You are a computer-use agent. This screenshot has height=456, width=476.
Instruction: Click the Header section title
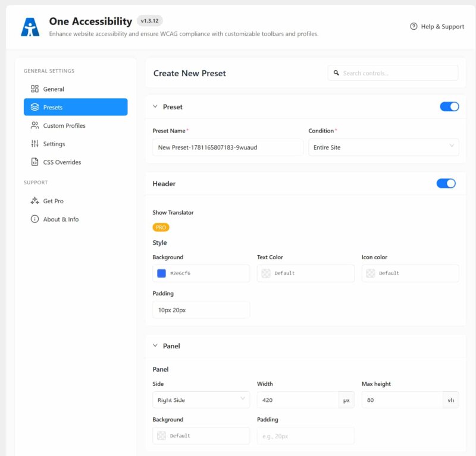(x=164, y=184)
